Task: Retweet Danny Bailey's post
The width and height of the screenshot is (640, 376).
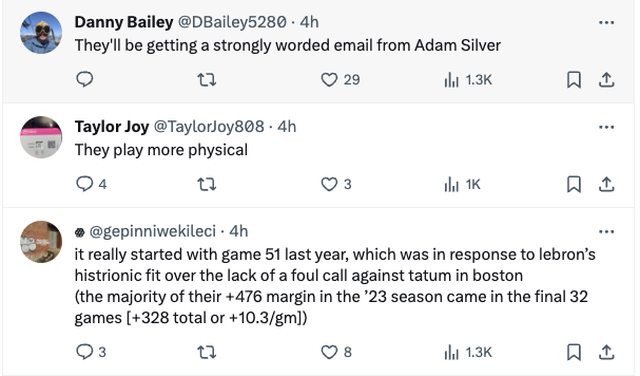Action: [x=207, y=80]
